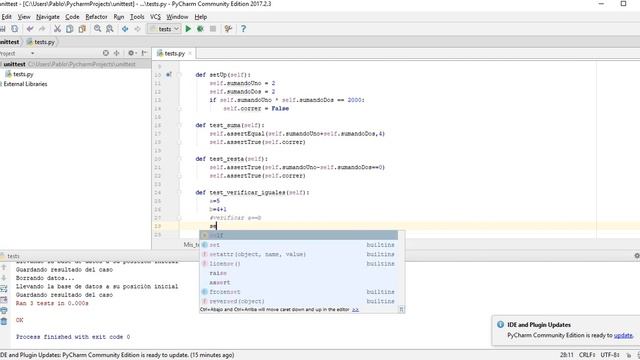640x360 pixels.
Task: Toggle scroll to end in Run console
Action: pos(4,300)
